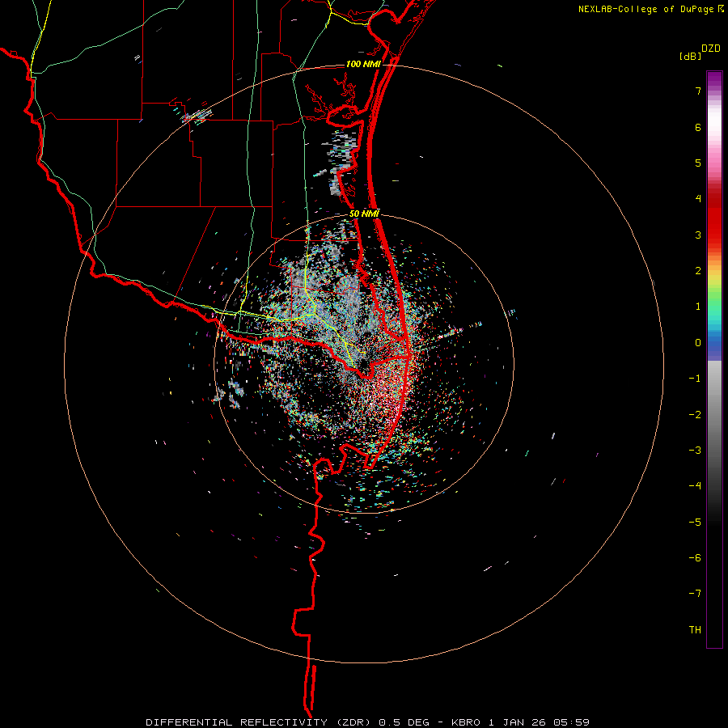Click the 6 value on color scale
728x728 pixels.
point(698,127)
